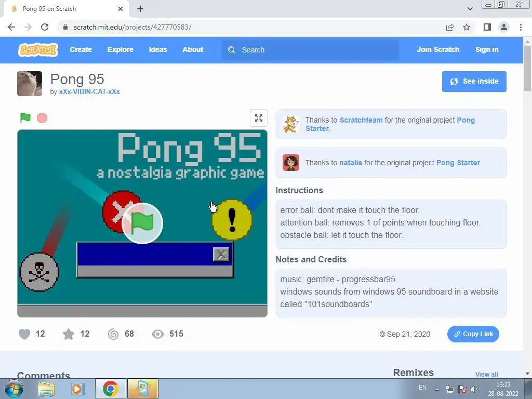Screen dimensions: 532x399
Task: Bookmark this page with the star
Action: (467, 27)
